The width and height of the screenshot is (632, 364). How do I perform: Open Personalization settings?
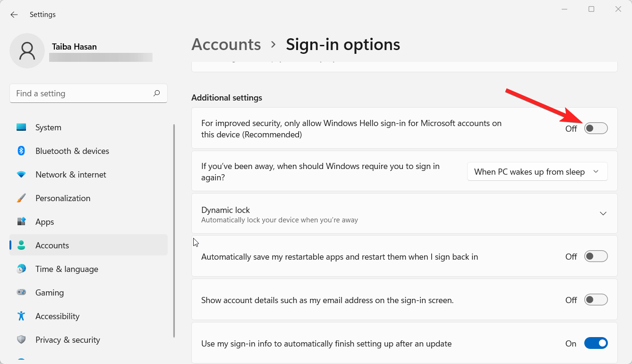point(21,198)
